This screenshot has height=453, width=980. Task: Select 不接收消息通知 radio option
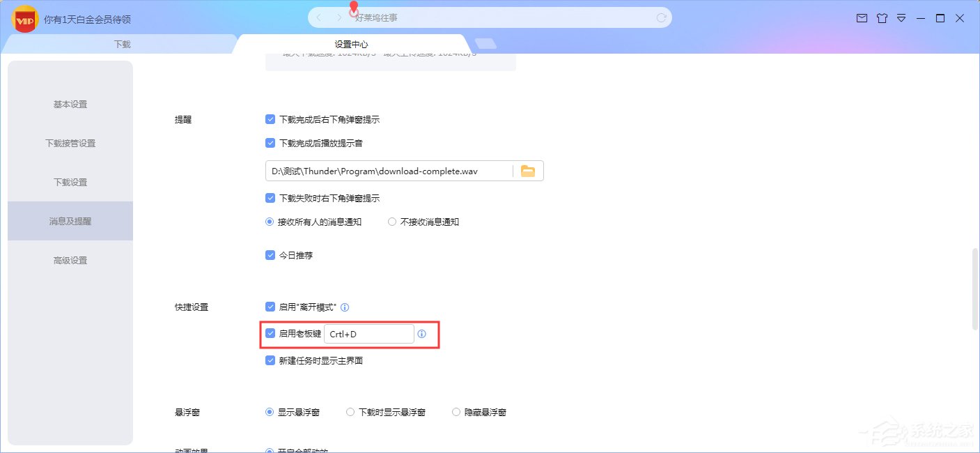[x=391, y=222]
